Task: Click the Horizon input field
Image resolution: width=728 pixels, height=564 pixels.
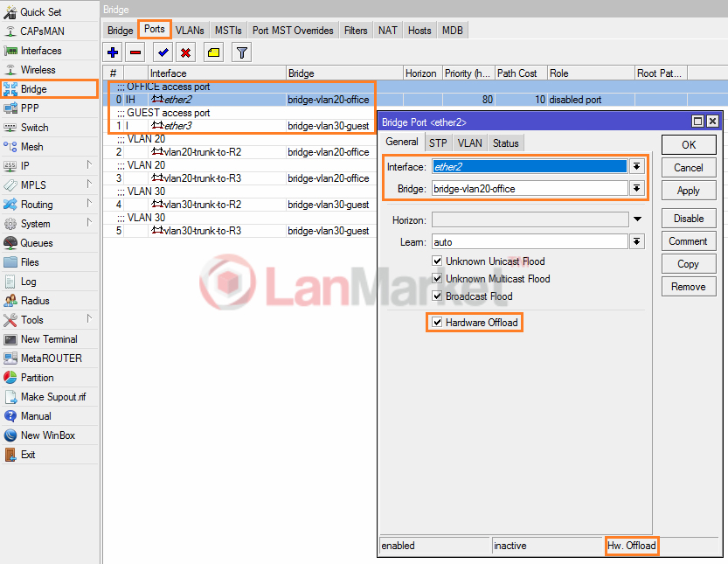Action: tap(530, 219)
